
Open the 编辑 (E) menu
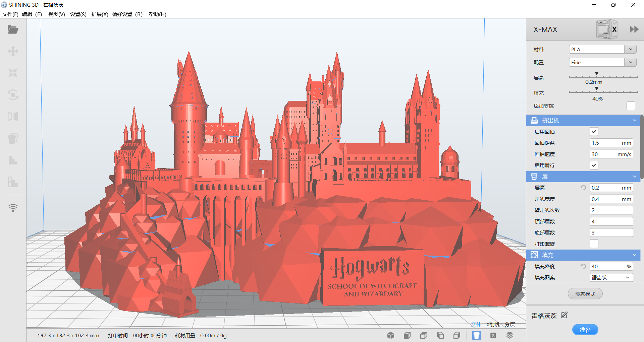tap(32, 14)
